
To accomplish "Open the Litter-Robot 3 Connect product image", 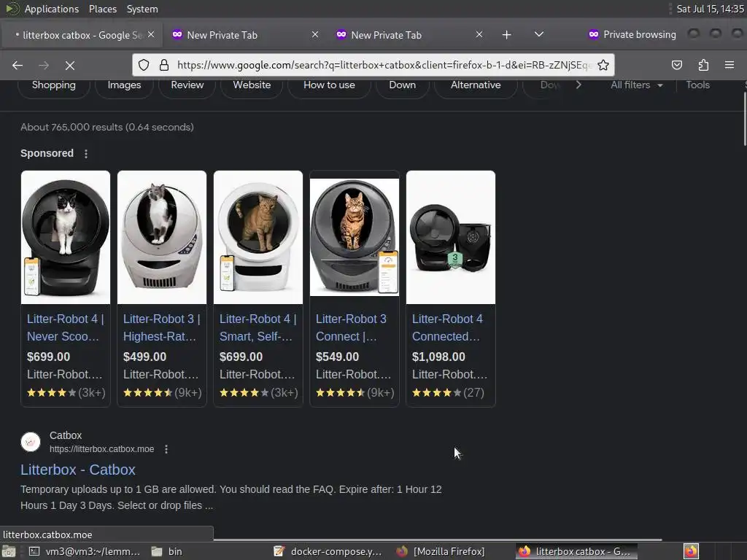I will (355, 237).
